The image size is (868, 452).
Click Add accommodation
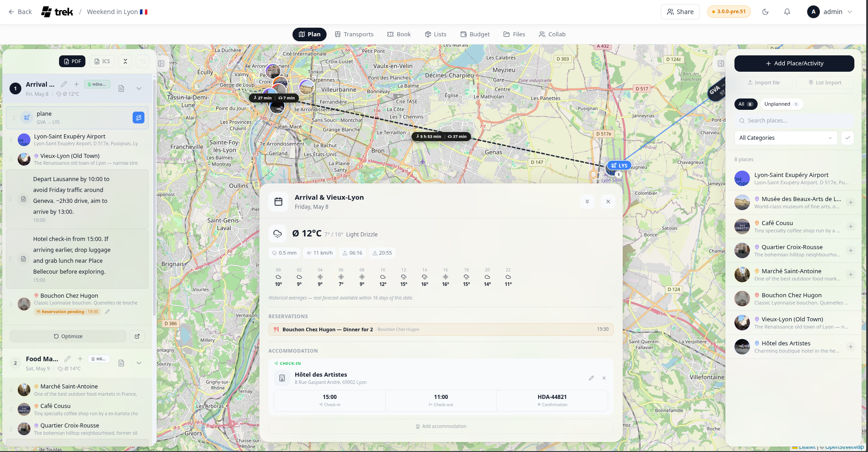441,426
